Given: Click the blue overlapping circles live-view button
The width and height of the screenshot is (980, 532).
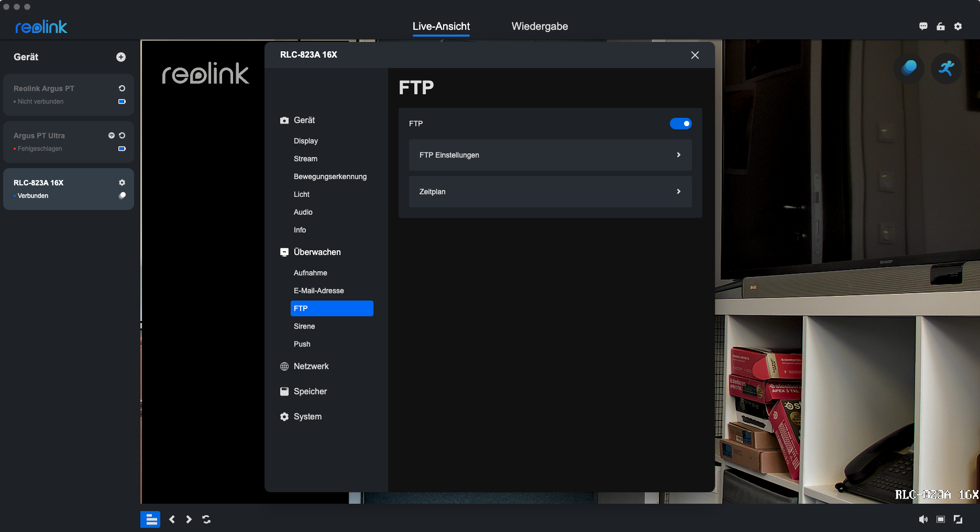Looking at the screenshot, I should pyautogui.click(x=909, y=68).
